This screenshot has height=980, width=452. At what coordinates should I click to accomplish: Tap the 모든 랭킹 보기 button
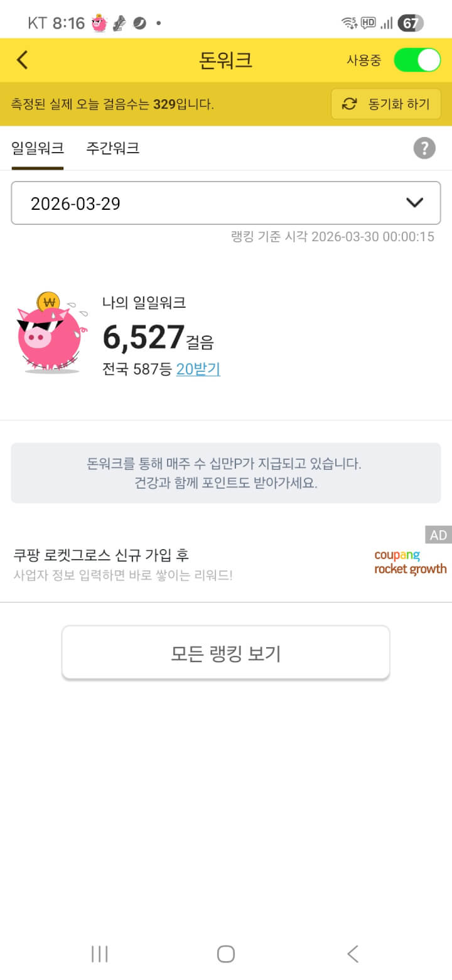pyautogui.click(x=225, y=653)
